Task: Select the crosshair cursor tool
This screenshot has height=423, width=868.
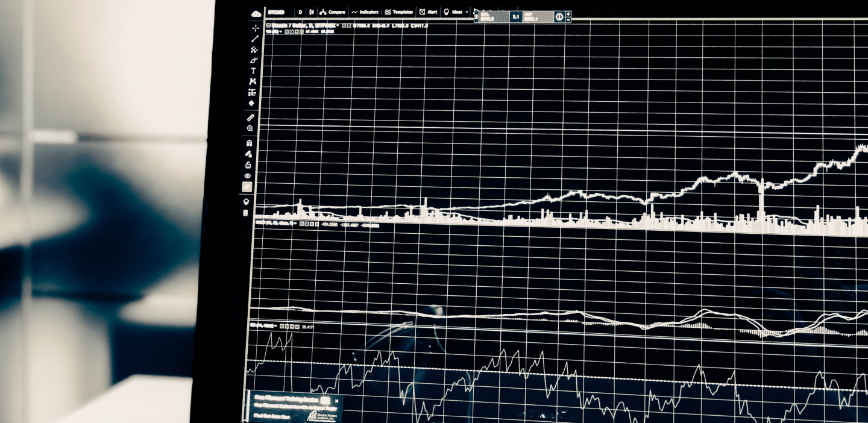Action: click(x=256, y=28)
